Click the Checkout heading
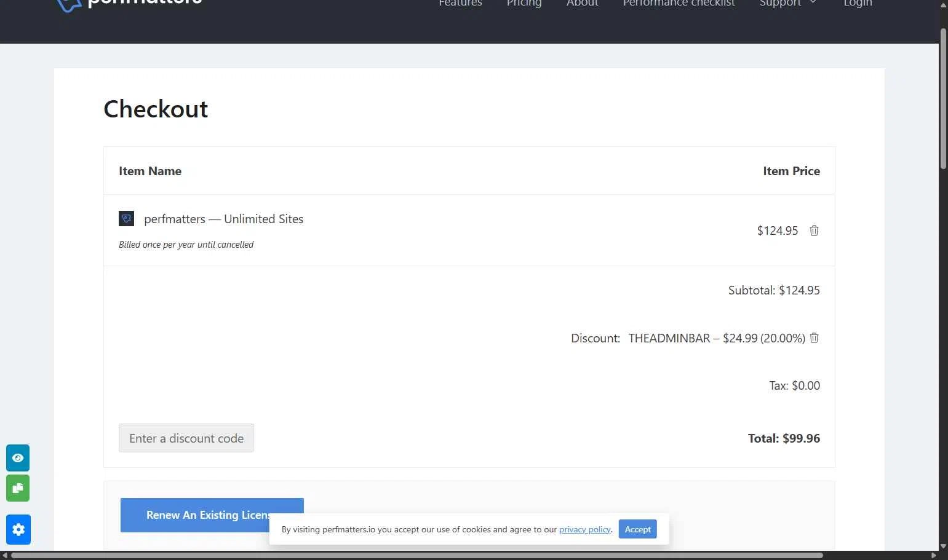 coord(156,109)
